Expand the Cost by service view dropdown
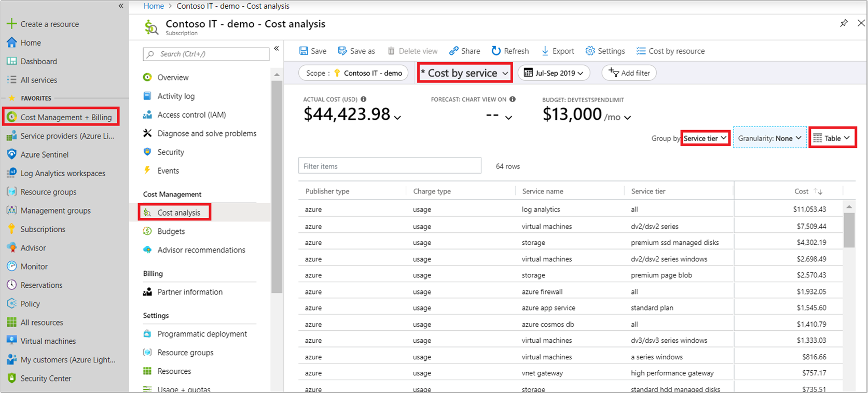The image size is (868, 393). (x=464, y=73)
